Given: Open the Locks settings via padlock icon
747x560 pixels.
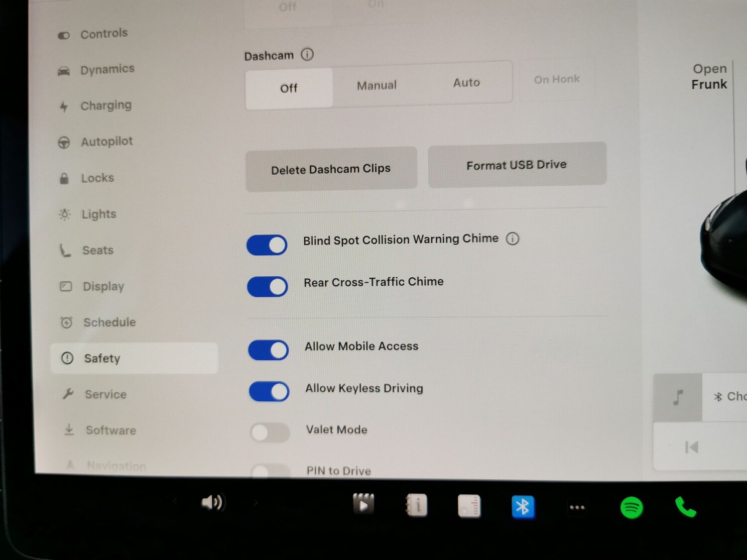Looking at the screenshot, I should click(64, 178).
